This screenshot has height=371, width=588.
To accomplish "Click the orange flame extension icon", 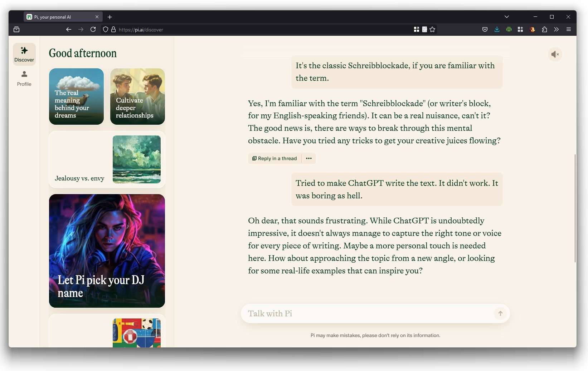I will pyautogui.click(x=532, y=30).
